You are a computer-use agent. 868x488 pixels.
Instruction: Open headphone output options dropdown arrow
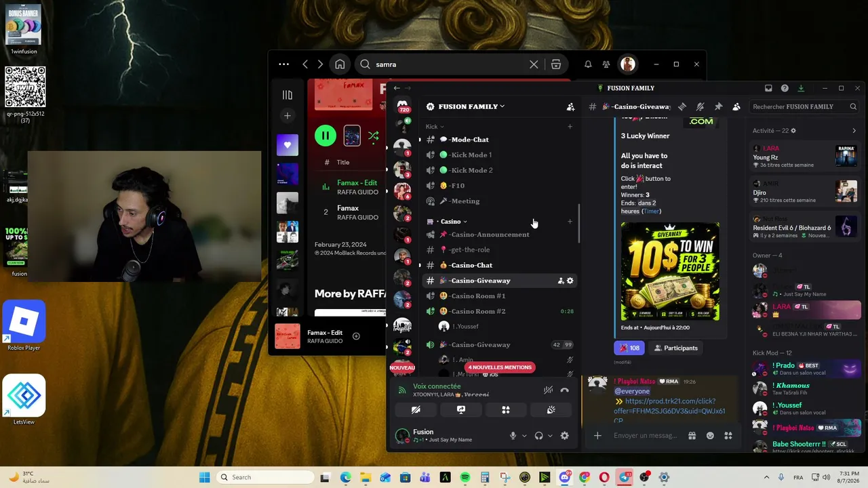(550, 436)
